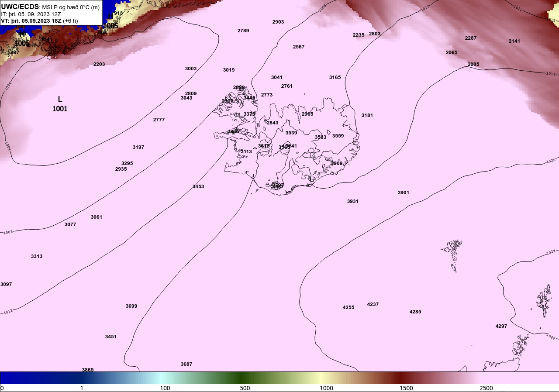
Task: Click the 100 mark on color scale
Action: pyautogui.click(x=165, y=389)
